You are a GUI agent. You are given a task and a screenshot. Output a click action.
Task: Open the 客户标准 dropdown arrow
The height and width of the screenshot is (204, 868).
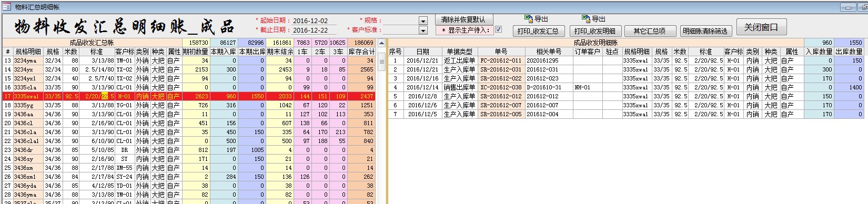(x=423, y=30)
